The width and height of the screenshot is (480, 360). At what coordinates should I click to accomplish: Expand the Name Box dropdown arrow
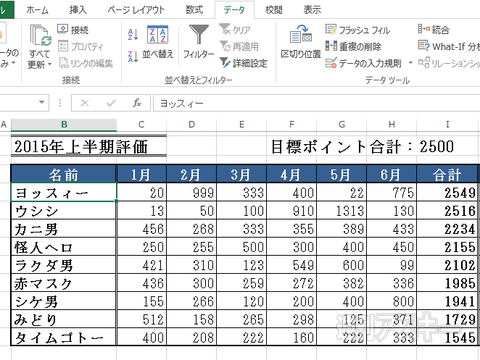pos(42,102)
